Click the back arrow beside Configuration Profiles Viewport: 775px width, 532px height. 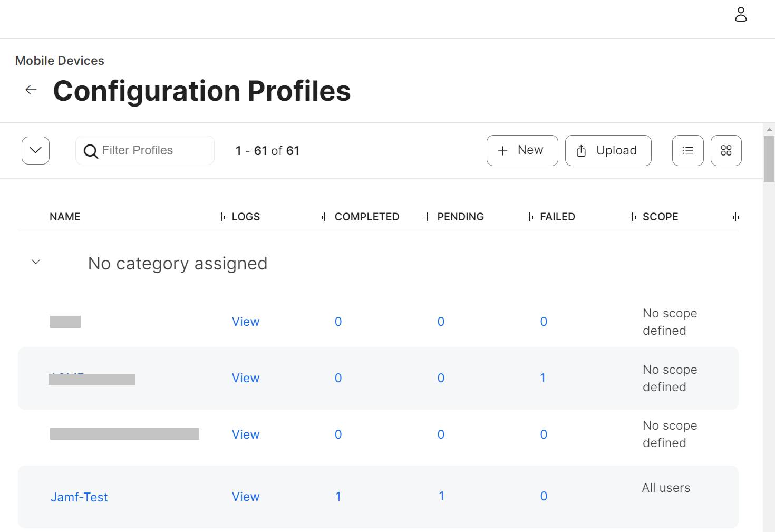31,90
